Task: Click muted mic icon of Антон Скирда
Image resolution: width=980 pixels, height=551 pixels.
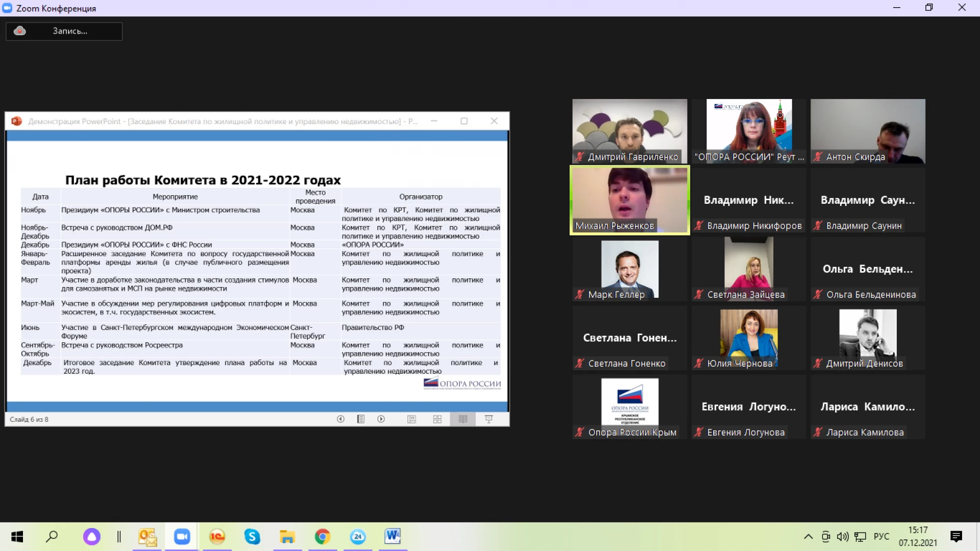Action: (x=818, y=157)
